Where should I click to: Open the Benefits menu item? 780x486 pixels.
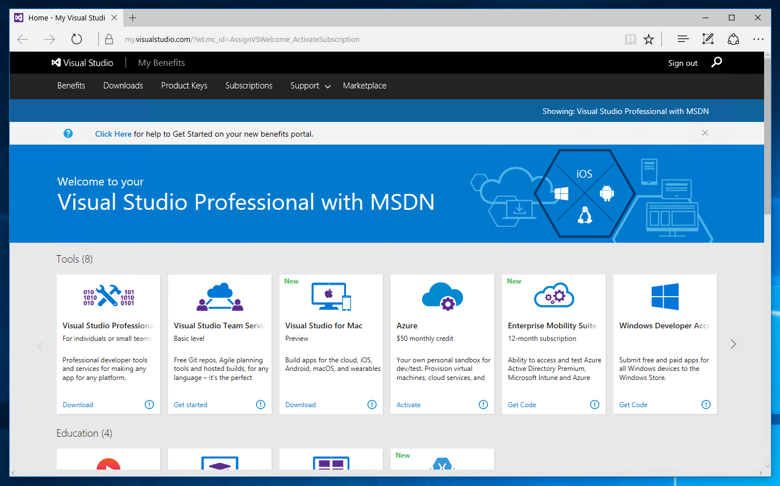pos(71,86)
